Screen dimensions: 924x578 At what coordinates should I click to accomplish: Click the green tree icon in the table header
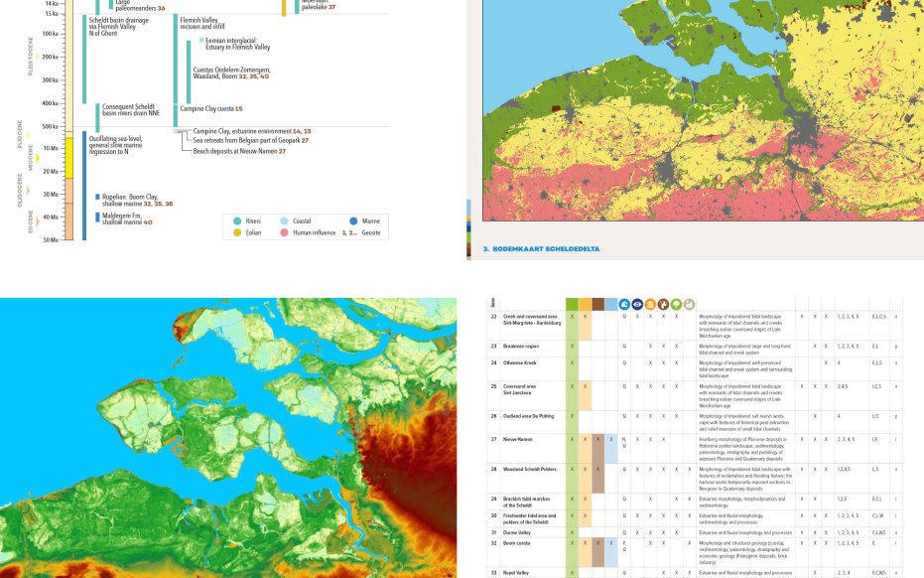(x=676, y=304)
